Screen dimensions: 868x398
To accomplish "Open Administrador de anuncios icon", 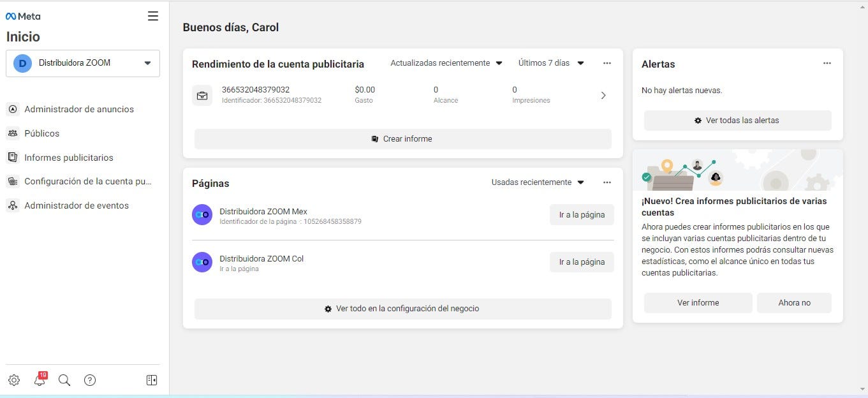I will [x=12, y=109].
